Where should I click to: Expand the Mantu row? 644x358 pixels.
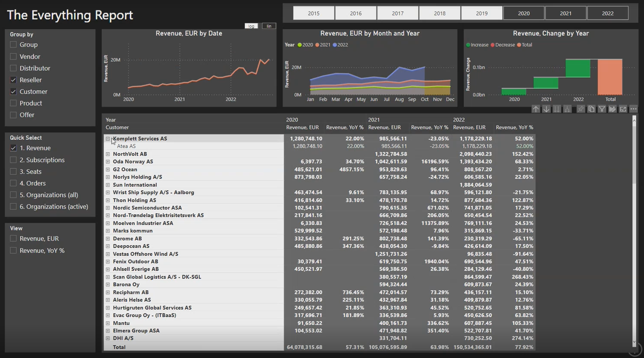click(108, 323)
